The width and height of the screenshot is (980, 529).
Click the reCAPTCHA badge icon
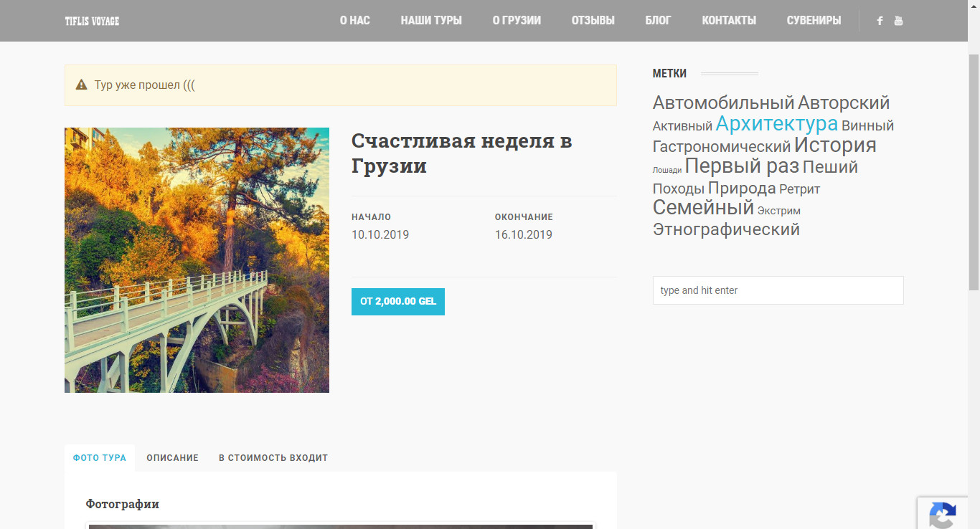943,515
